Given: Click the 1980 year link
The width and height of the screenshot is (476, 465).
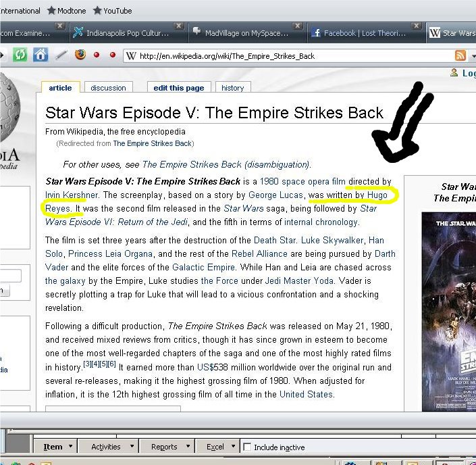Looking at the screenshot, I should 269,181.
